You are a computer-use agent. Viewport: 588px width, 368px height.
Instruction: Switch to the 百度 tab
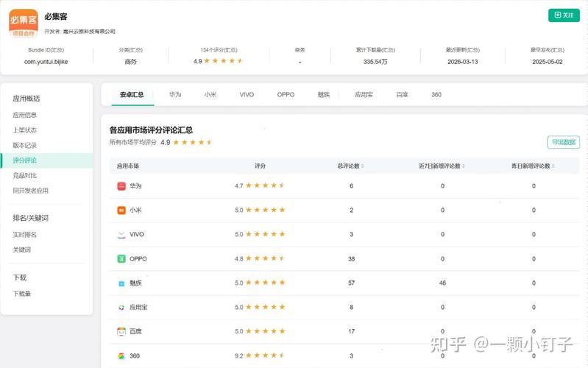coord(402,94)
